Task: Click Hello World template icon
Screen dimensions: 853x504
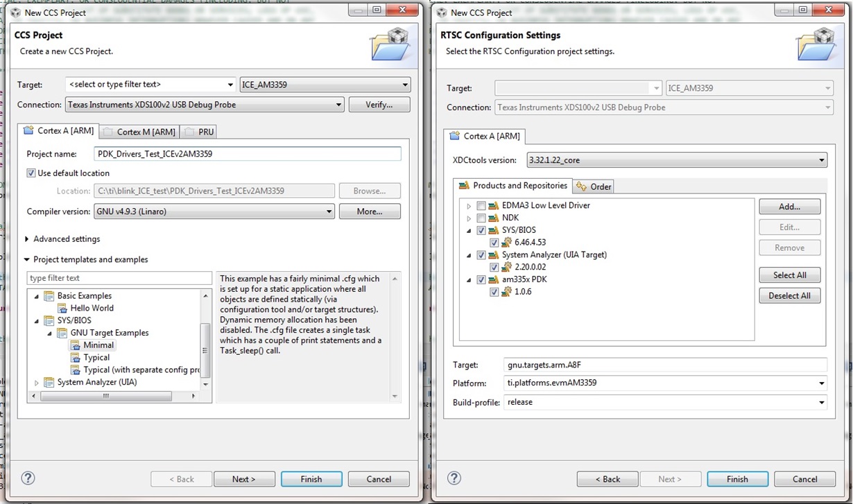Action: pyautogui.click(x=62, y=309)
